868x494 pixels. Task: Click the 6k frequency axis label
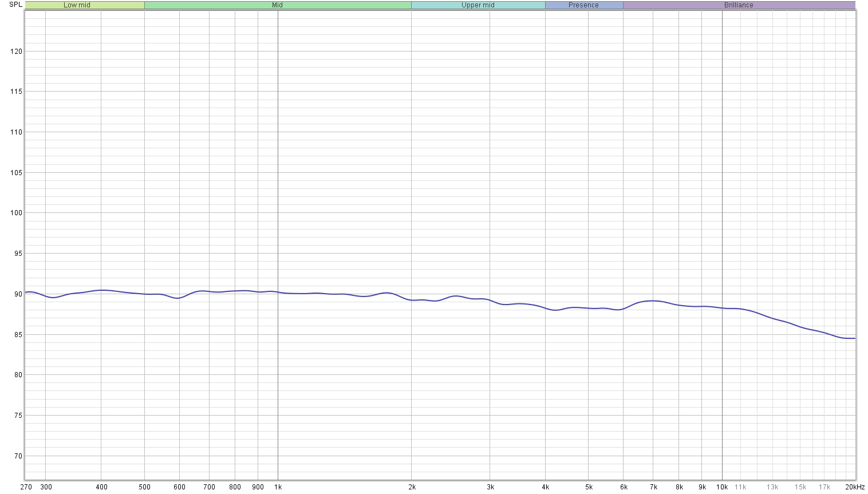click(624, 487)
